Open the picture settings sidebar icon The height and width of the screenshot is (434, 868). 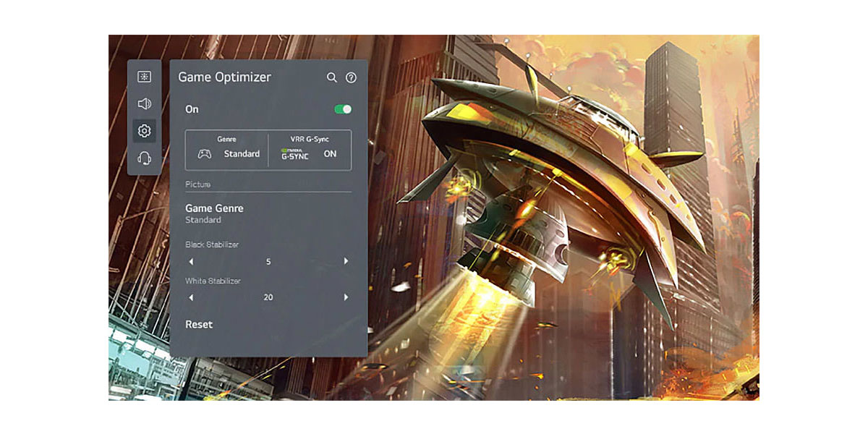(144, 77)
